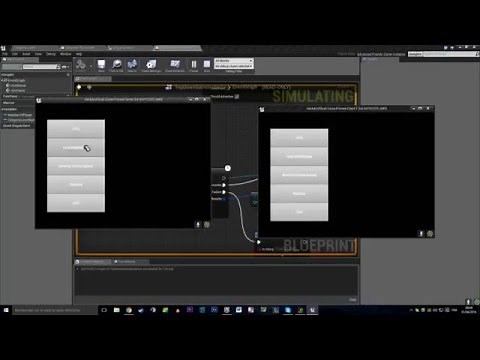Open the Edit menu
This screenshot has width=480, height=360.
click(x=15, y=54)
